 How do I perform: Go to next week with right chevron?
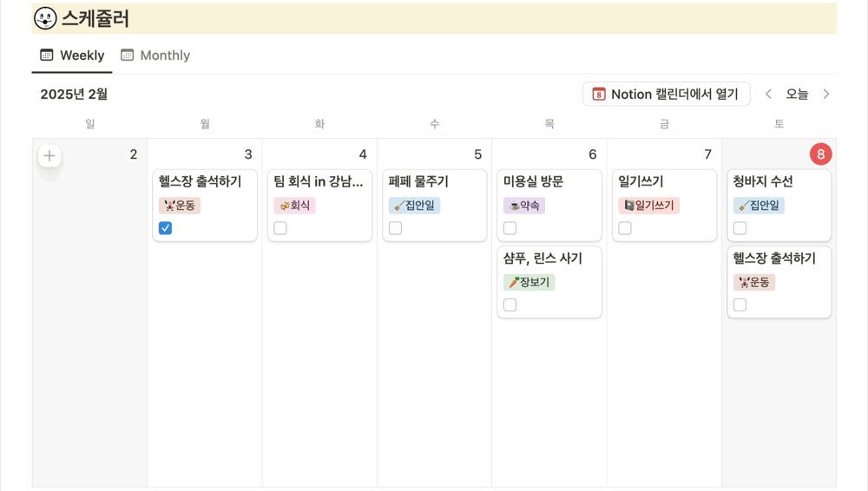point(826,94)
